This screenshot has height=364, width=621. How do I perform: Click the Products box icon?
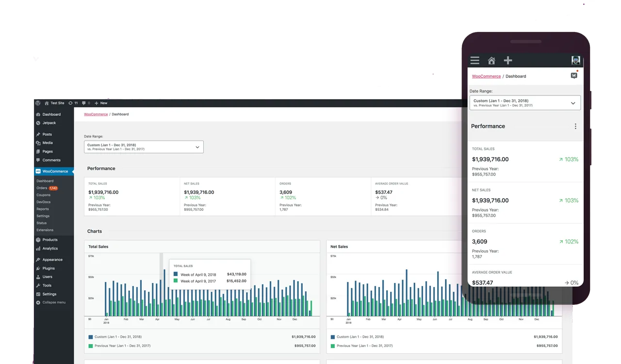pos(38,240)
